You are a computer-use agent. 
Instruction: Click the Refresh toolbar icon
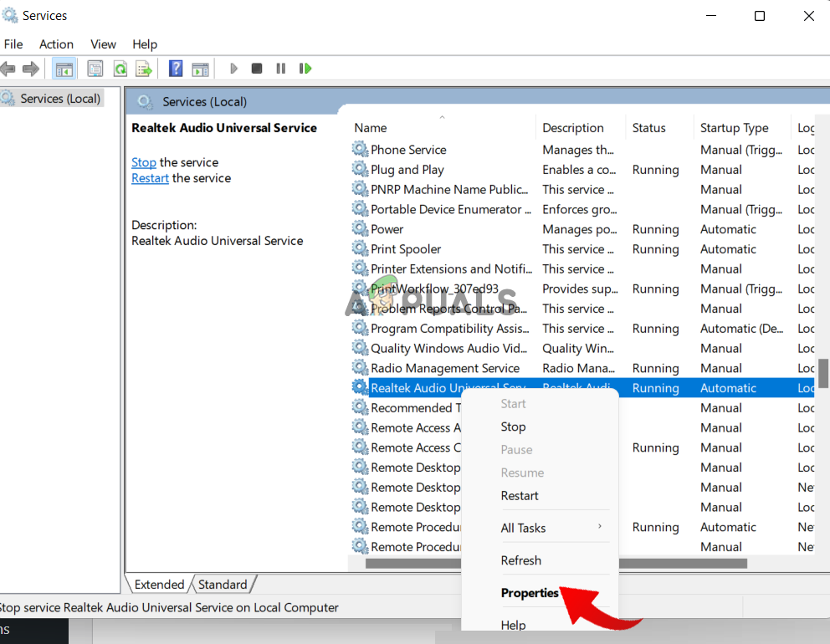pos(120,69)
